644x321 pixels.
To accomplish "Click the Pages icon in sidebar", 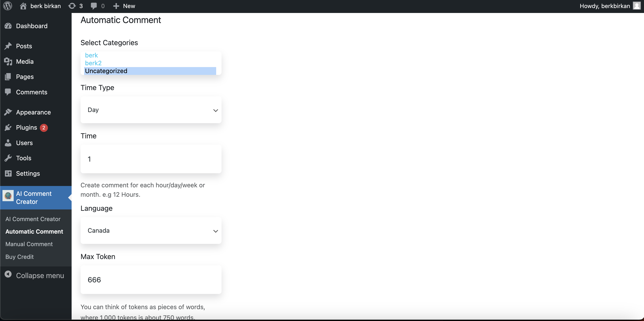I will (8, 76).
